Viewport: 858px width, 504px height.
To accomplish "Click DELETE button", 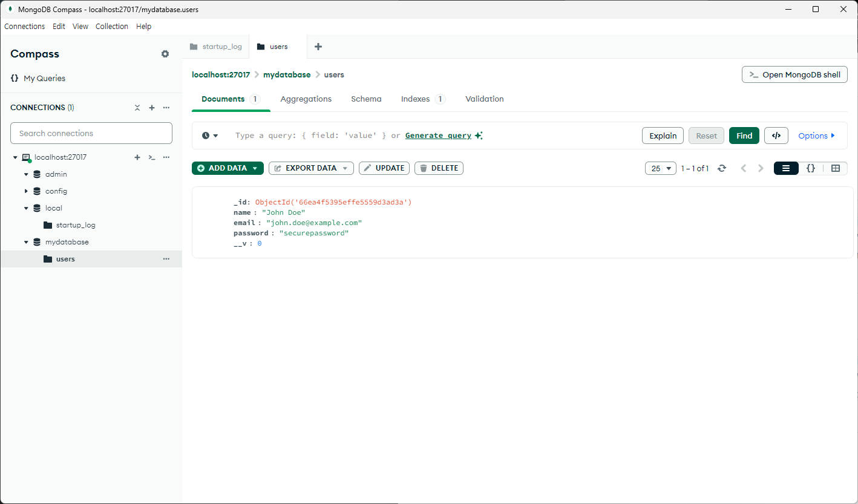I will (x=439, y=168).
